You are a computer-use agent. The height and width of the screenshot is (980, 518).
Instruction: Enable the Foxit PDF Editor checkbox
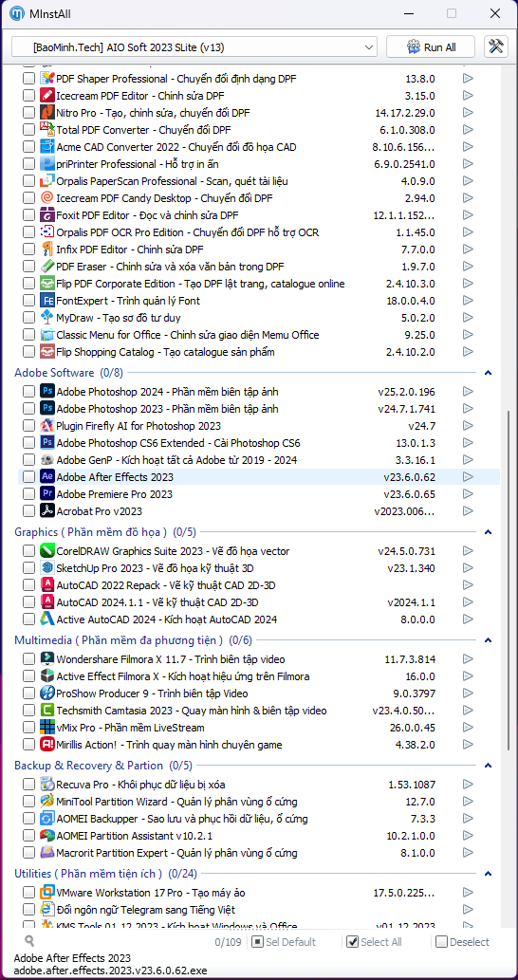(28, 215)
